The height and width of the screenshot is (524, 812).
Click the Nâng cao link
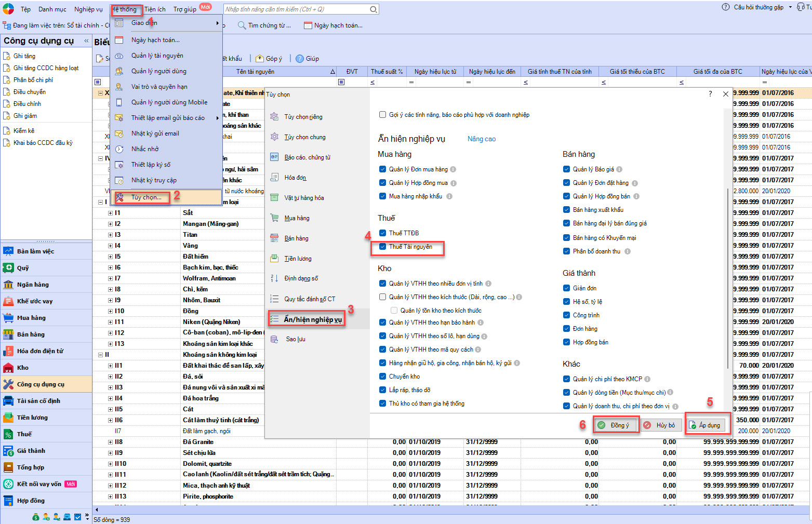coord(481,139)
